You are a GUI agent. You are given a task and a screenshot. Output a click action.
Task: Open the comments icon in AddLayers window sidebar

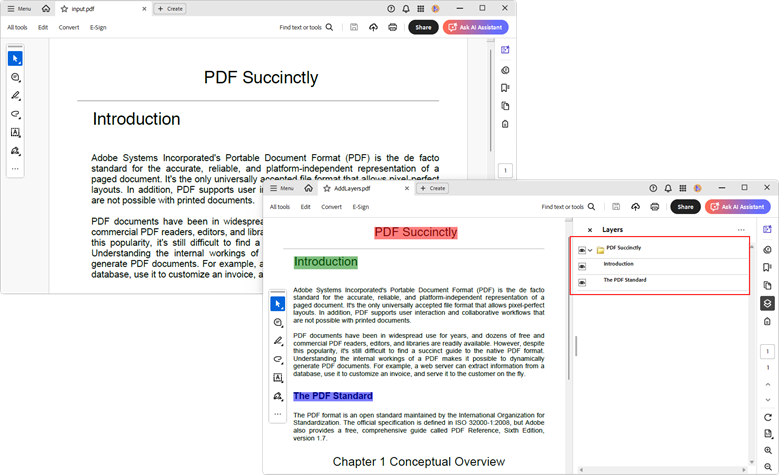768,249
